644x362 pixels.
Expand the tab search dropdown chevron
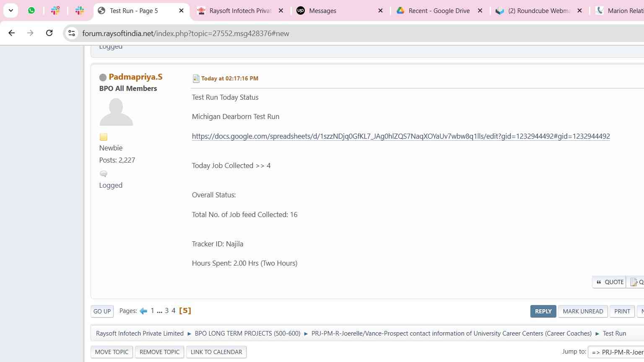[x=11, y=10]
